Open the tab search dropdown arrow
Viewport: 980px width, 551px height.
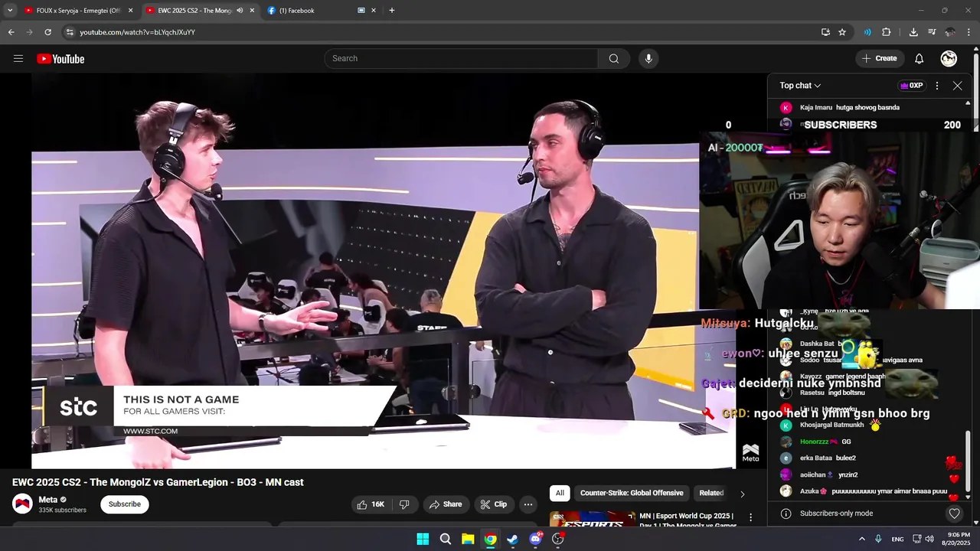click(x=10, y=11)
